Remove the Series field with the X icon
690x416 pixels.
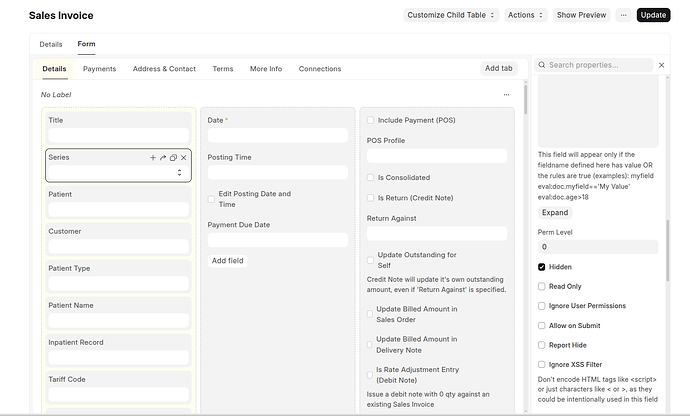click(184, 158)
